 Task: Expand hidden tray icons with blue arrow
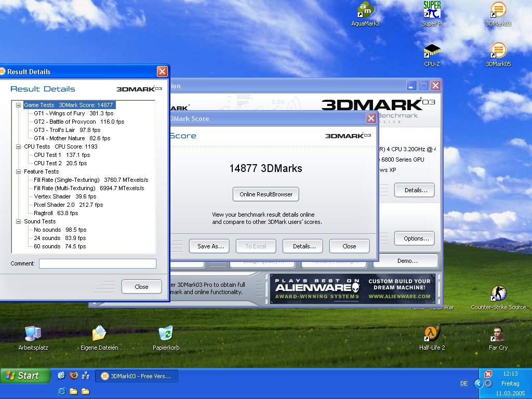click(x=478, y=384)
